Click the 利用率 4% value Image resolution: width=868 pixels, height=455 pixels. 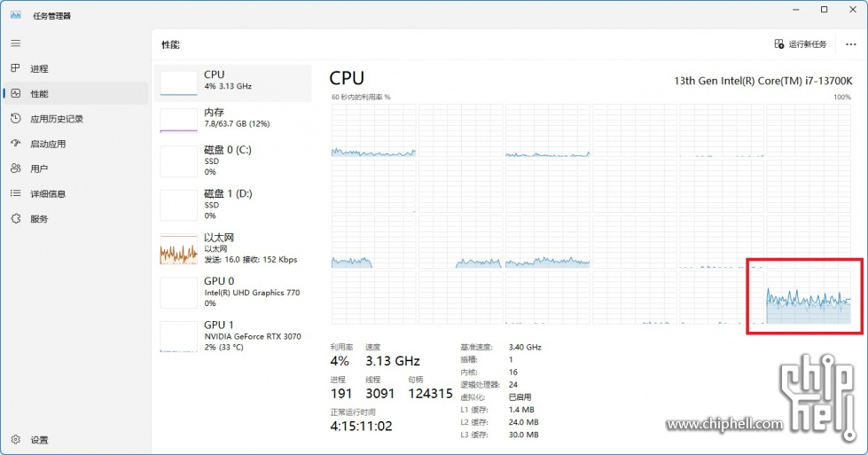[340, 362]
